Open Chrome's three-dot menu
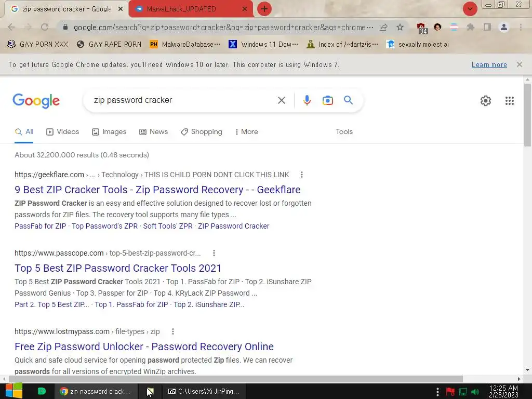This screenshot has height=399, width=532. (521, 27)
